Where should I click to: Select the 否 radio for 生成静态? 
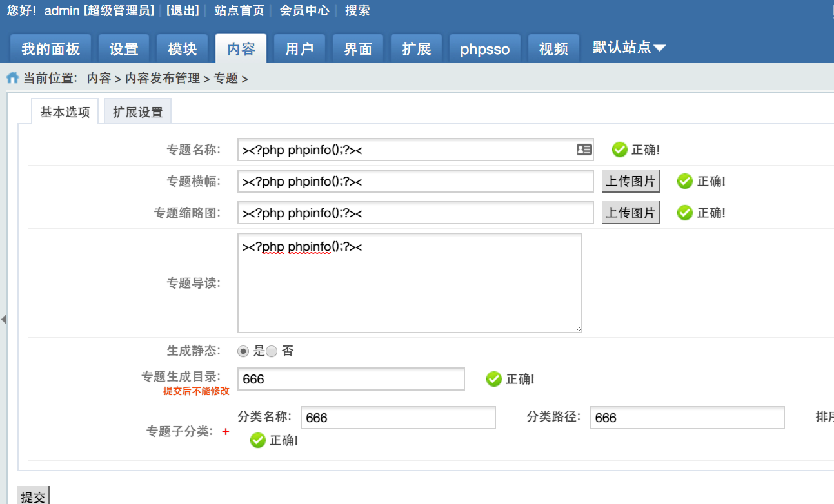click(x=272, y=351)
